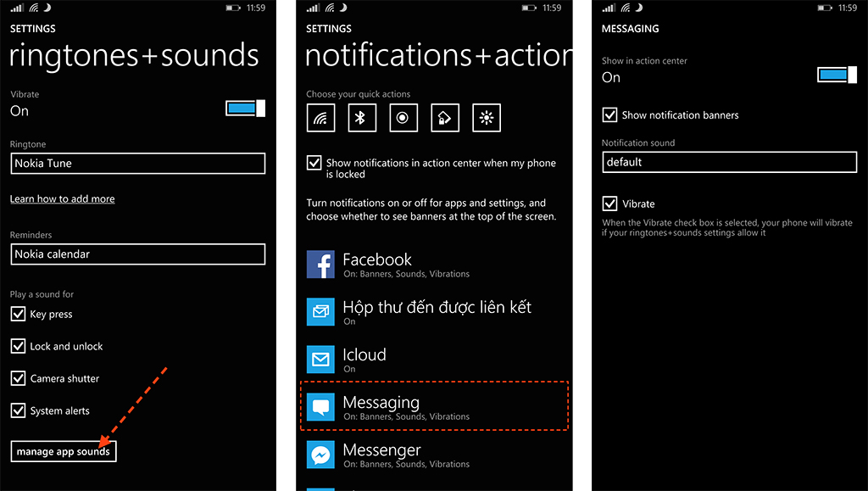Tap the Messenger app icon
The image size is (868, 491).
321,455
